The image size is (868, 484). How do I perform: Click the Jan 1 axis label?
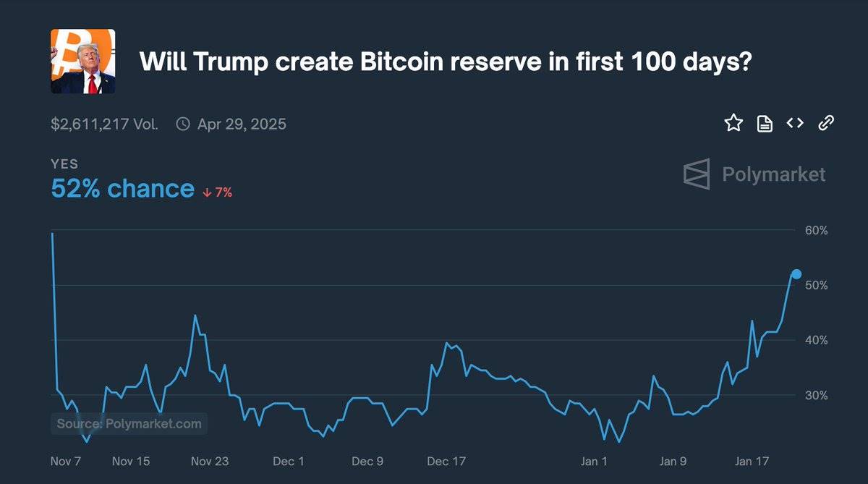pyautogui.click(x=594, y=461)
